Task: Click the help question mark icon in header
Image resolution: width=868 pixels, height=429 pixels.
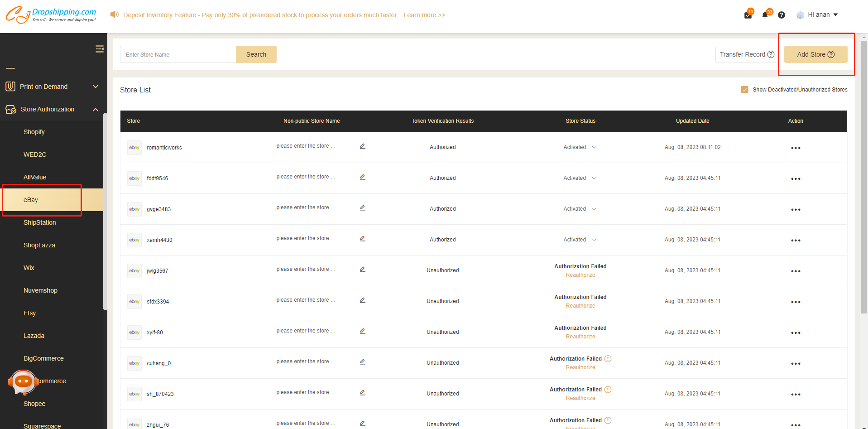Action: (782, 15)
